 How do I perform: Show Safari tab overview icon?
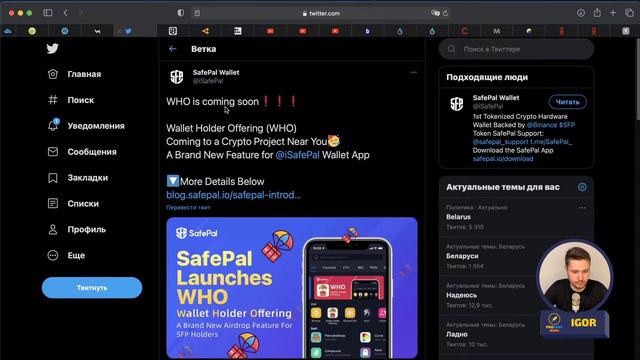[629, 13]
